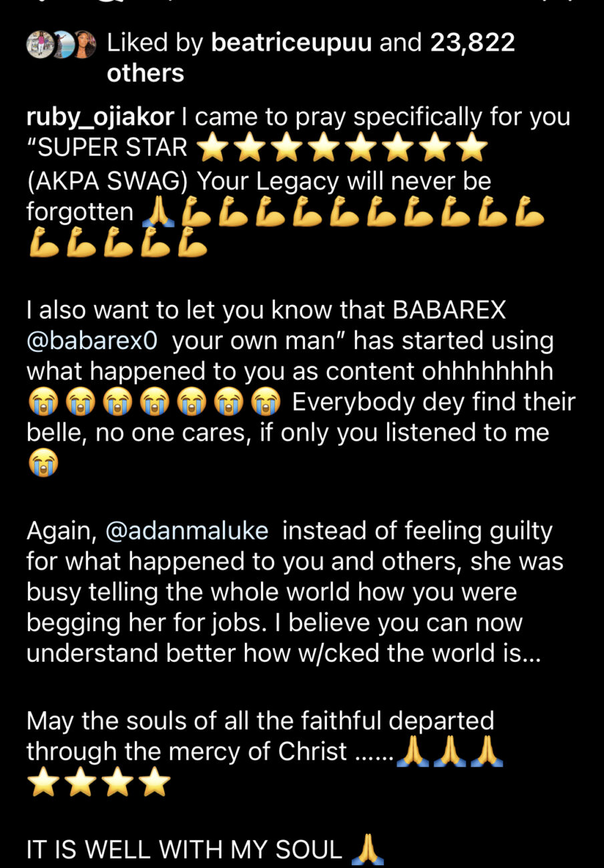Tap the word 'others' in the likes line
Screen dimensions: 604x868
144,73
